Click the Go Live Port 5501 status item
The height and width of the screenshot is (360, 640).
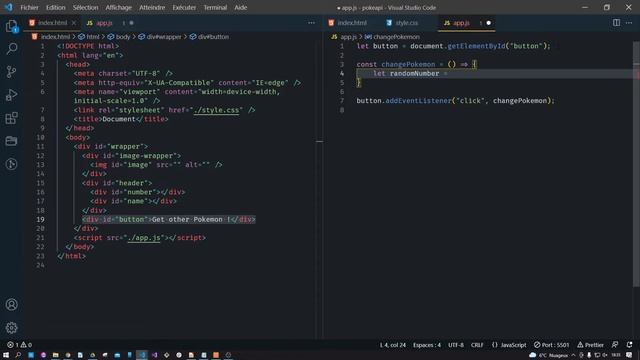pyautogui.click(x=551, y=345)
